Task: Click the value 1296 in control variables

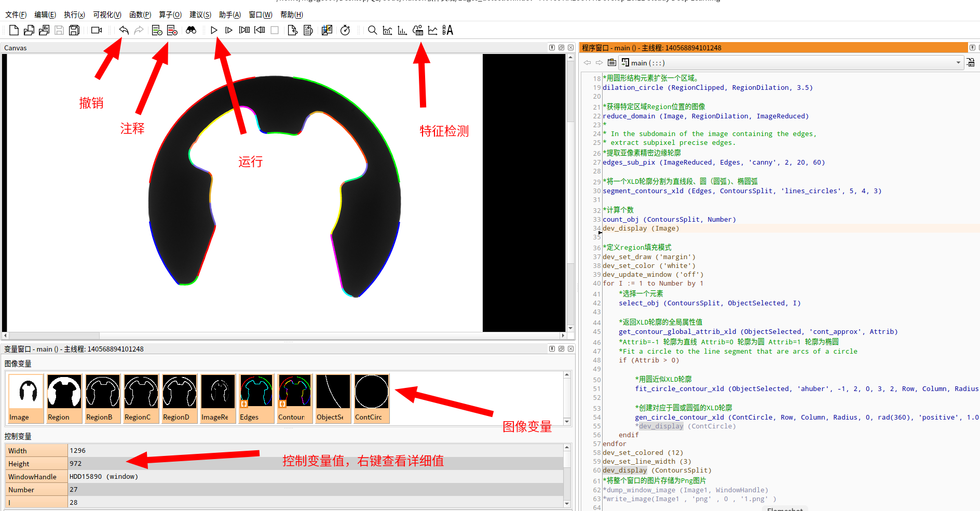Action: [78, 450]
